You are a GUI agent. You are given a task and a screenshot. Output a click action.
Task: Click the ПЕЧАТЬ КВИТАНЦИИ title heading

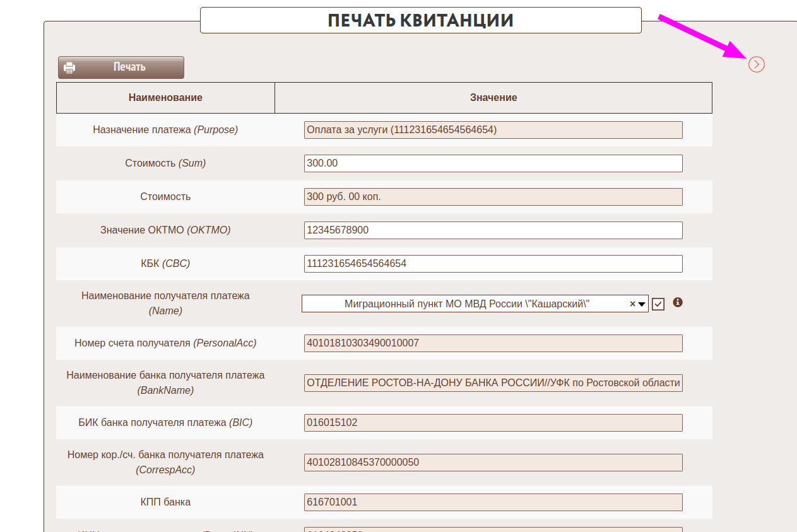pyautogui.click(x=420, y=20)
